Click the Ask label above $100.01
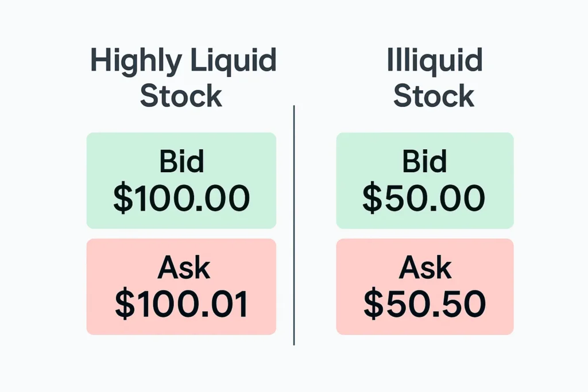This screenshot has height=392, width=588. [x=181, y=269]
